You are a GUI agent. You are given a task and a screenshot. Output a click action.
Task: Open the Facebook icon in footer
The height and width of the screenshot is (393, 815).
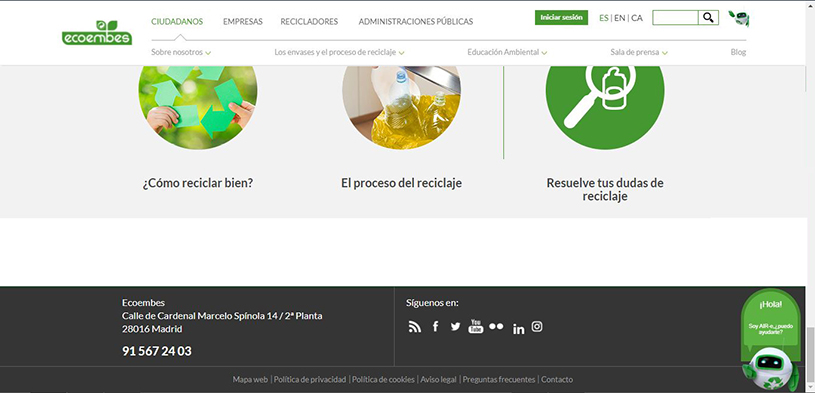(436, 326)
